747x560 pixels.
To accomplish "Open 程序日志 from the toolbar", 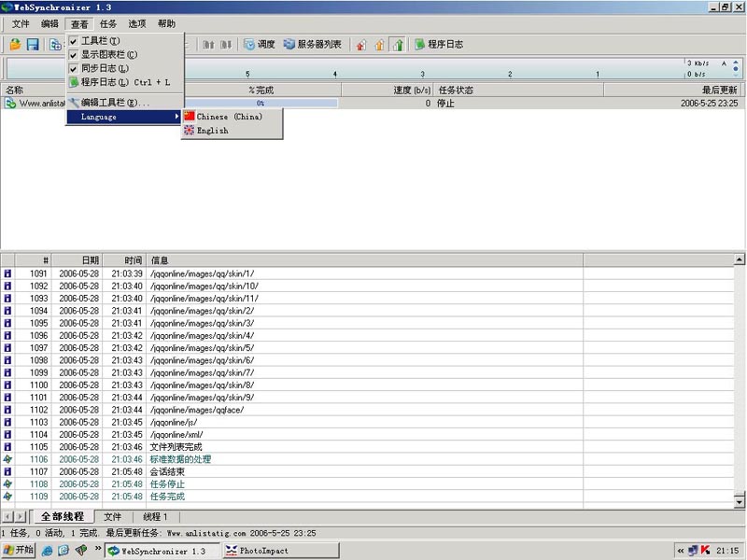I will point(439,44).
